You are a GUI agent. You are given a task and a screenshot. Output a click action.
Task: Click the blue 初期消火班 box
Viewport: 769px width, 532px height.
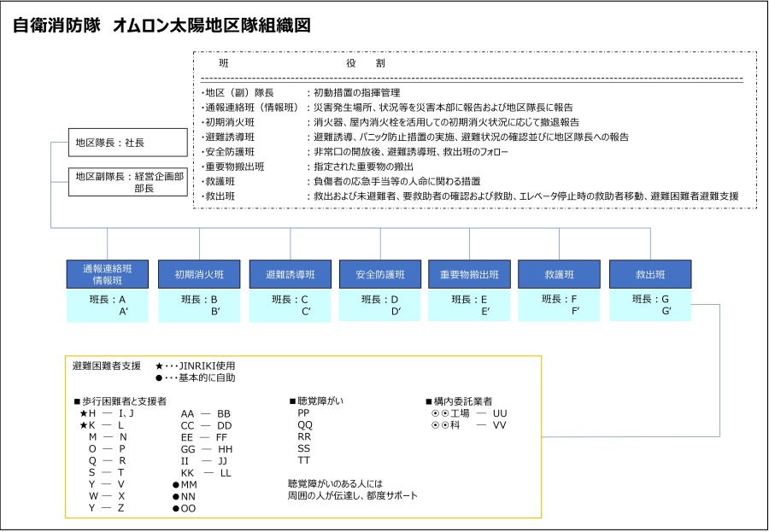199,275
